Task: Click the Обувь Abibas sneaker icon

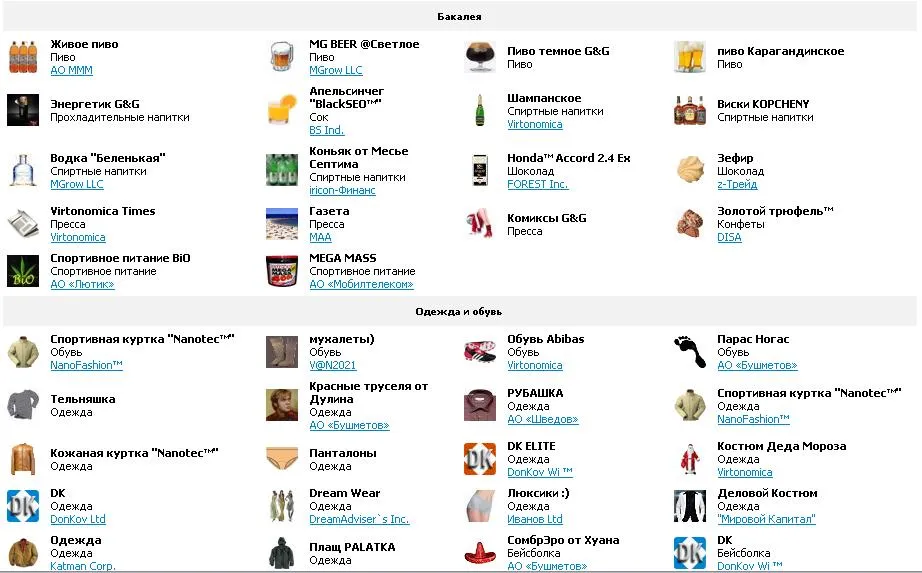Action: [480, 352]
